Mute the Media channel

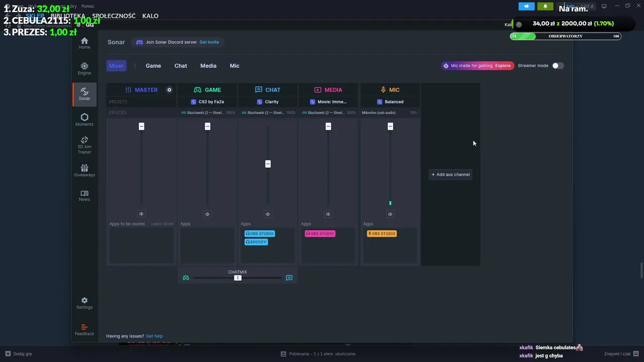click(x=328, y=214)
